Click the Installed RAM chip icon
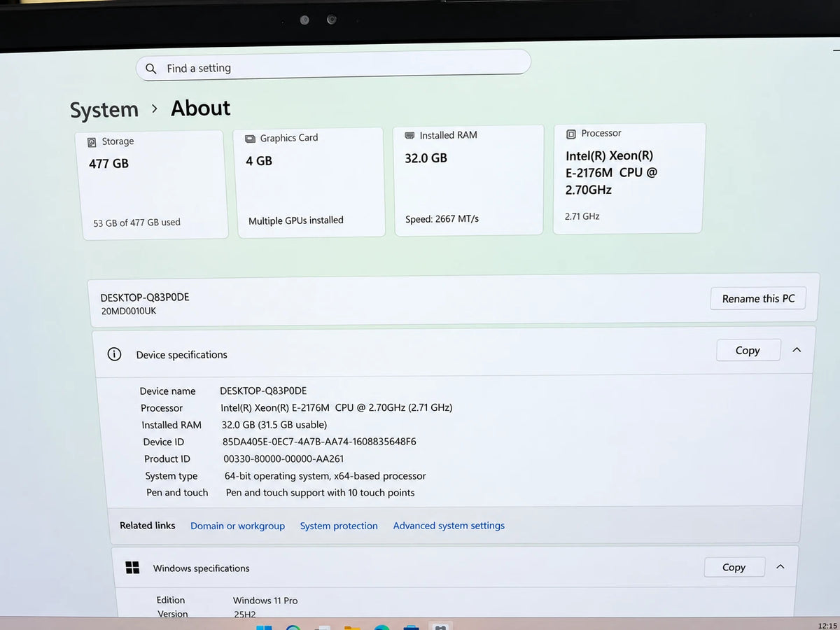 click(x=409, y=135)
